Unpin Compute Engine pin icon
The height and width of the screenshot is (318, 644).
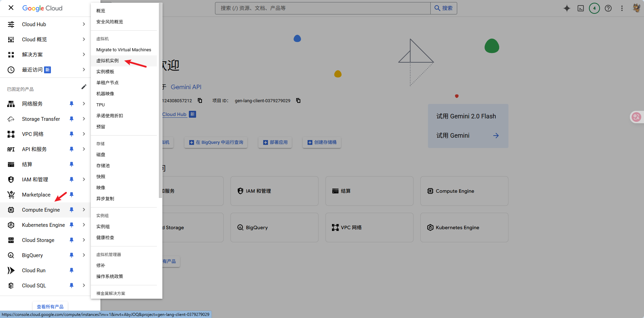coord(72,210)
